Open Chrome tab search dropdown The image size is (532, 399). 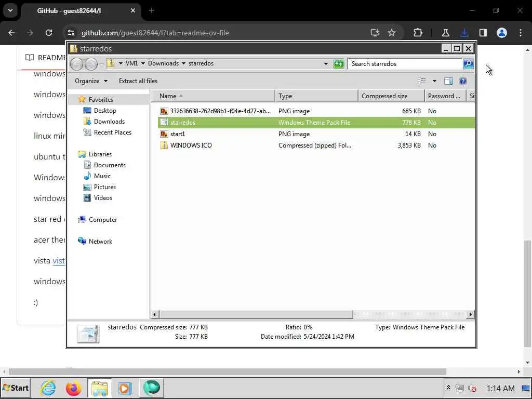point(10,10)
